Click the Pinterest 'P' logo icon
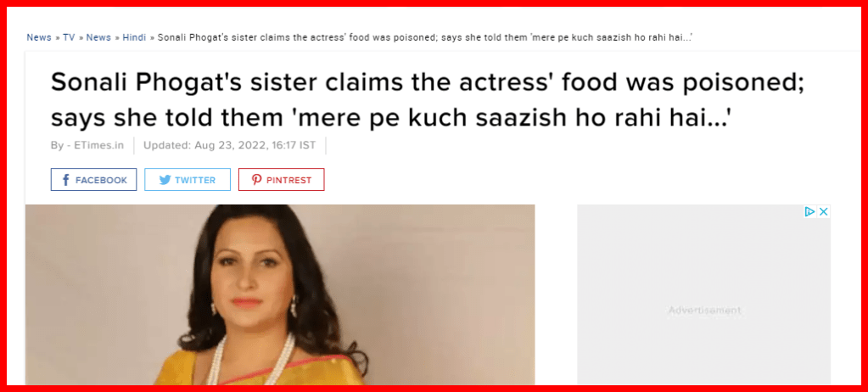Viewport: 868px width, 392px height. [257, 180]
